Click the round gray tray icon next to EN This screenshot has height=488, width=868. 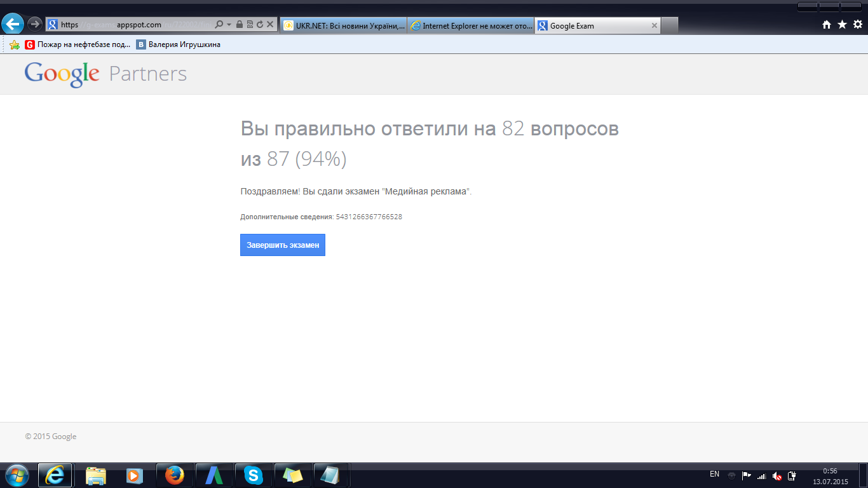732,475
